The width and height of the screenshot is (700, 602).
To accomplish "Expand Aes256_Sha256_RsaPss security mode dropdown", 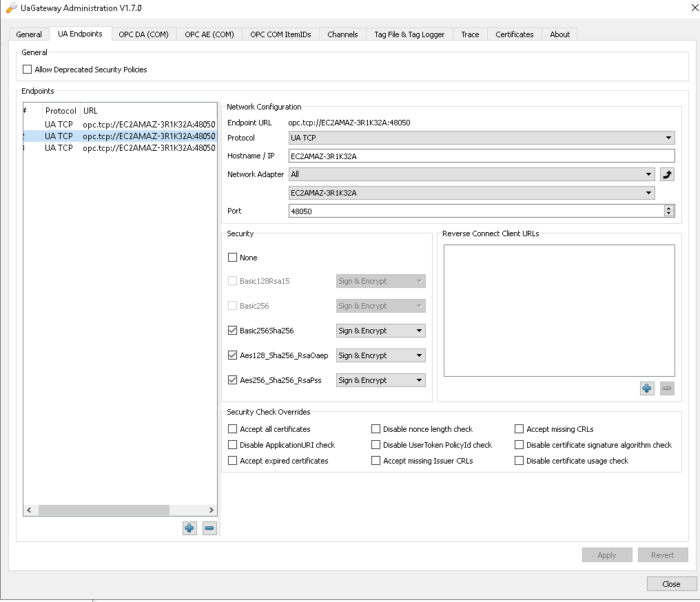I will point(380,380).
